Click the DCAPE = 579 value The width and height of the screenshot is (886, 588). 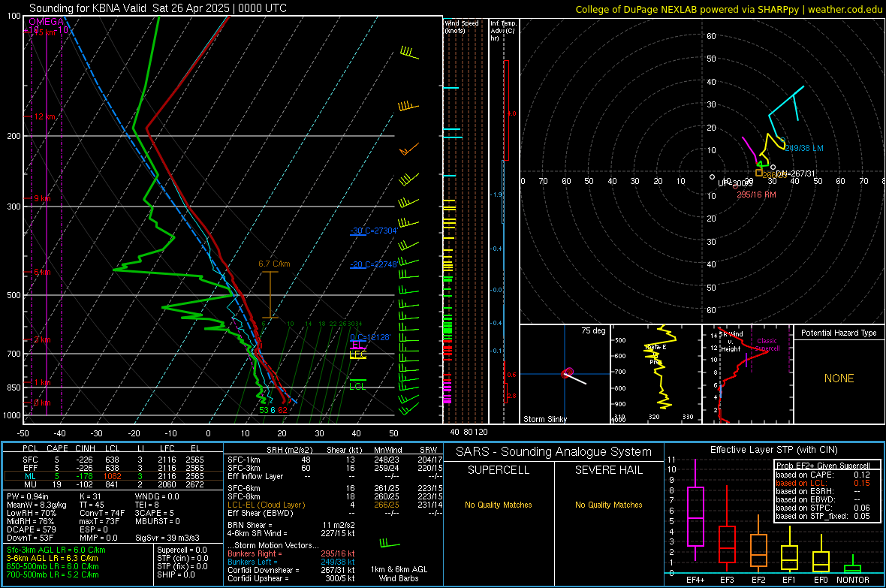[32, 529]
